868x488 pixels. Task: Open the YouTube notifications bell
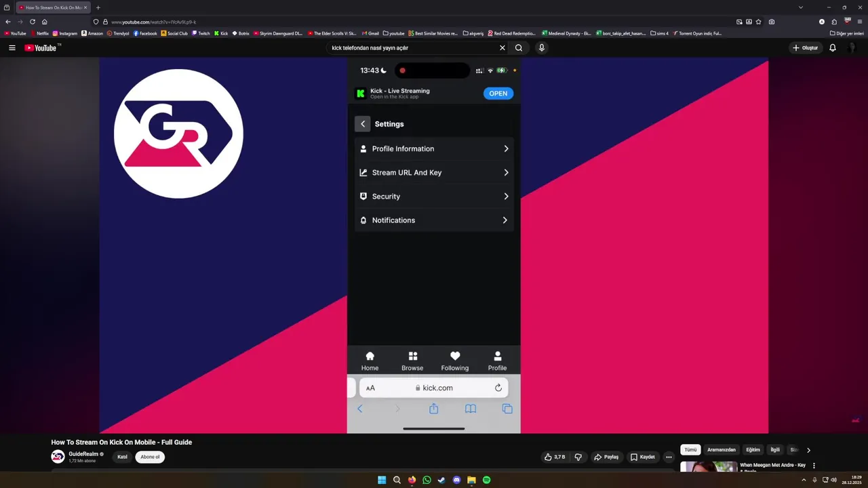coord(833,47)
